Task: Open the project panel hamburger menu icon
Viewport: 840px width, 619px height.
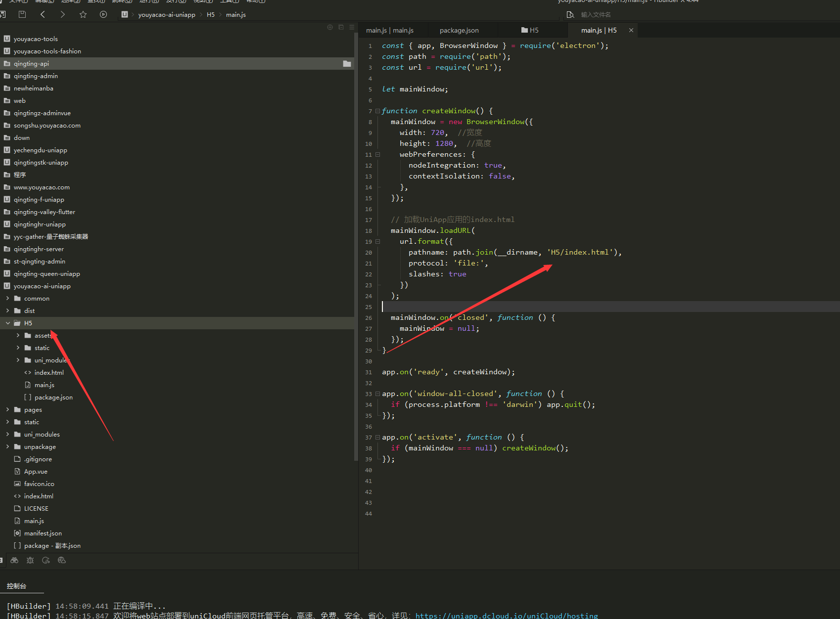Action: 352,27
